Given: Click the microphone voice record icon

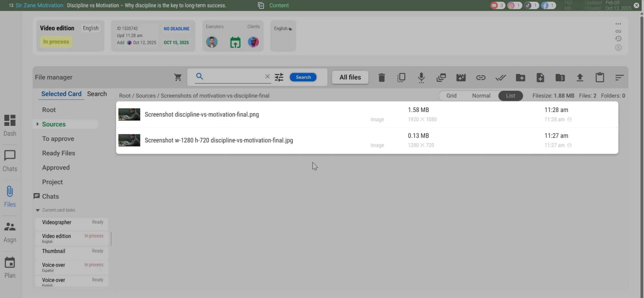Looking at the screenshot, I should pos(421,77).
